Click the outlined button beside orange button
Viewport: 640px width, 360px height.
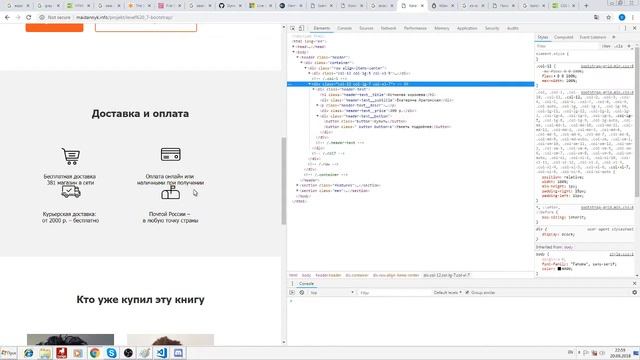point(146,27)
